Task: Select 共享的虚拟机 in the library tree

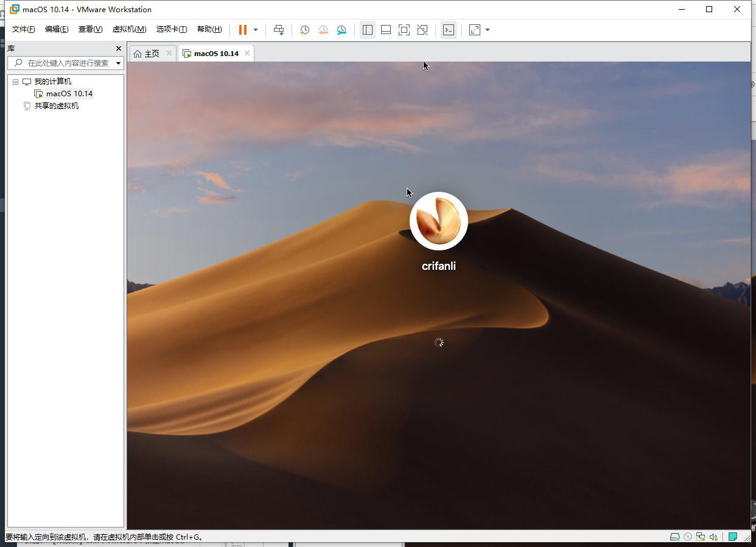Action: pyautogui.click(x=56, y=106)
